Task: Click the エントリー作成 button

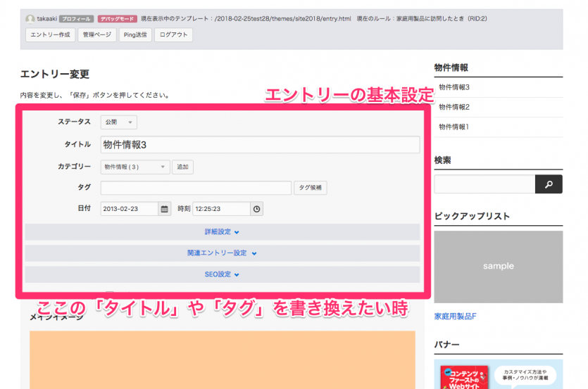Action: [50, 35]
